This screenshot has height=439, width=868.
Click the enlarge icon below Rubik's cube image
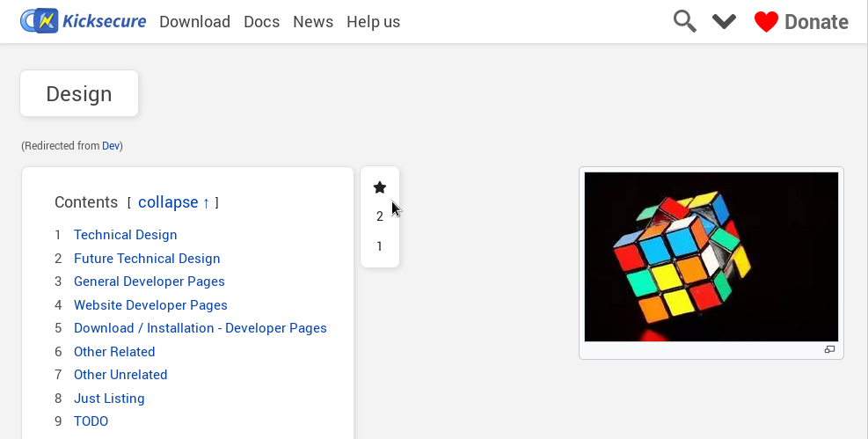point(828,350)
